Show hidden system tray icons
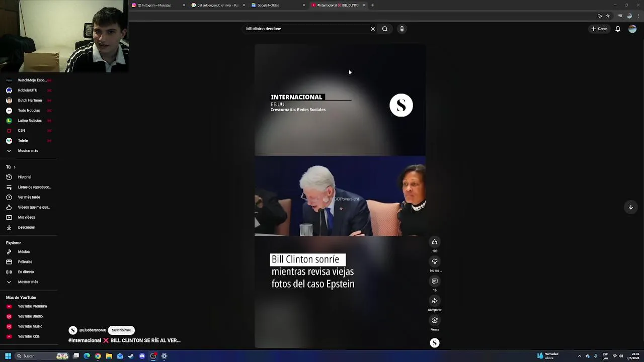 coord(579,356)
